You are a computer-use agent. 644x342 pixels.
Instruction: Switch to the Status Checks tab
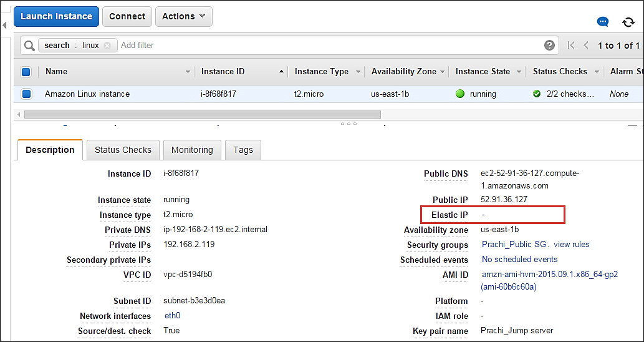click(x=123, y=150)
